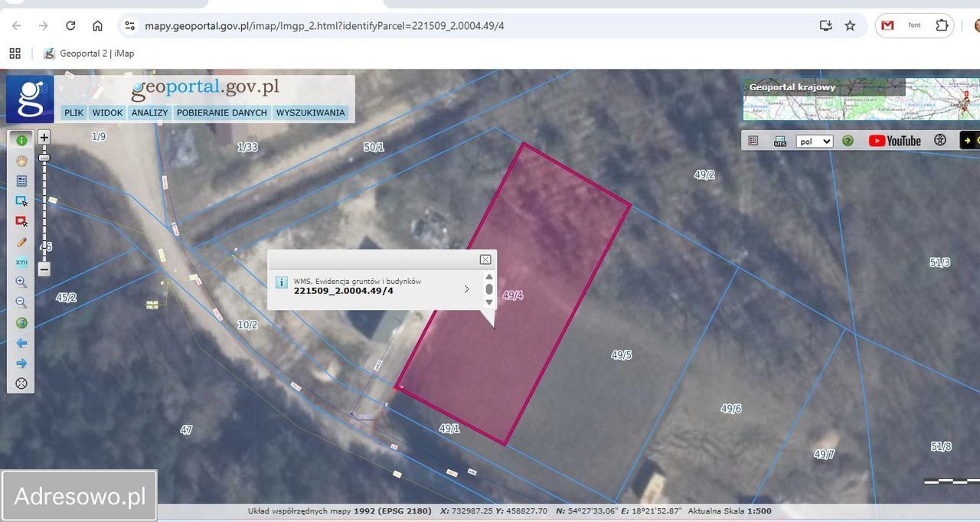The width and height of the screenshot is (980, 522).
Task: Open the ANALIZY menu
Action: (149, 113)
